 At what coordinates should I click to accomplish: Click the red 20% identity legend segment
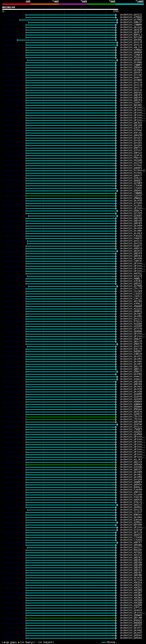click(x=16, y=4)
